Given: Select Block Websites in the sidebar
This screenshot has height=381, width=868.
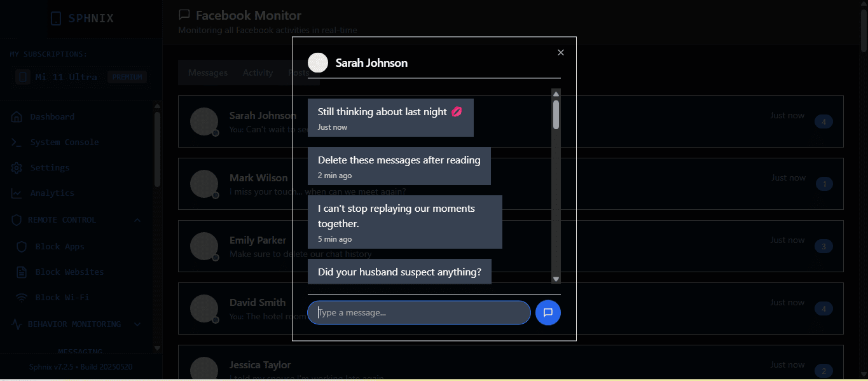Looking at the screenshot, I should click(69, 272).
